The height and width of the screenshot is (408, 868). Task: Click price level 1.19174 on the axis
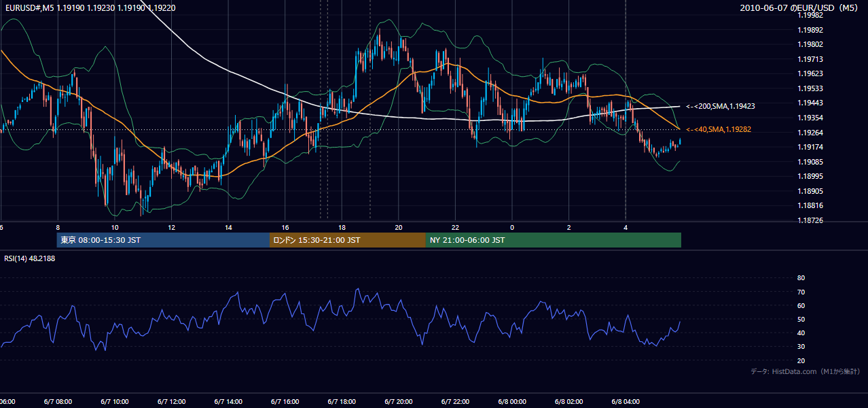(810, 147)
